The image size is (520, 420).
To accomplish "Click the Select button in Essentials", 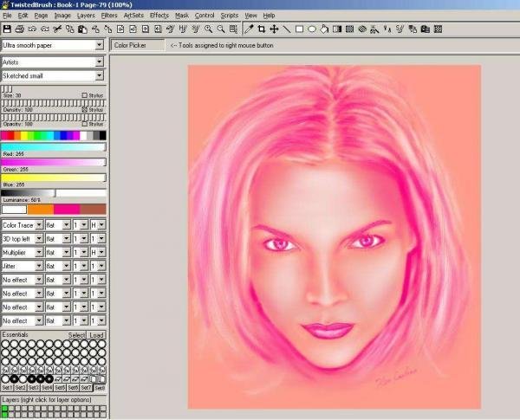I will 76,335.
